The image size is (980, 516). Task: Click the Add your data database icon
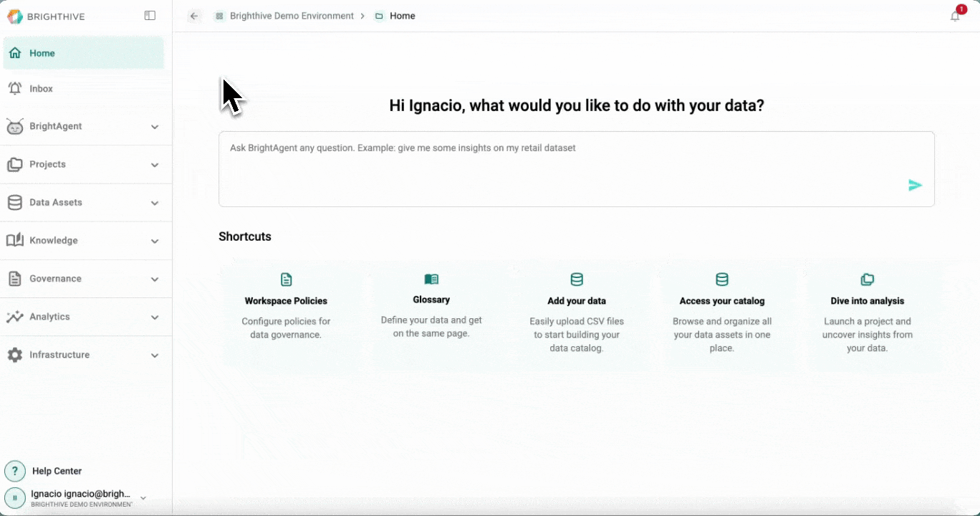point(577,279)
